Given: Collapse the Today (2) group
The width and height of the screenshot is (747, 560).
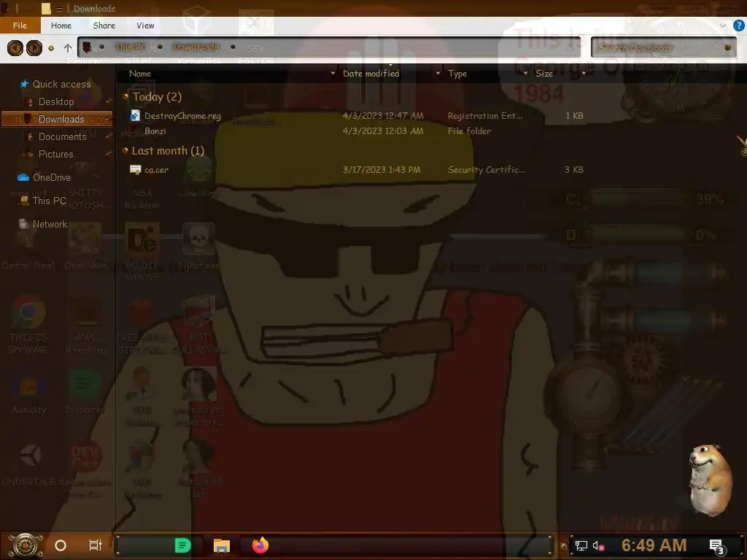Looking at the screenshot, I should 125,97.
